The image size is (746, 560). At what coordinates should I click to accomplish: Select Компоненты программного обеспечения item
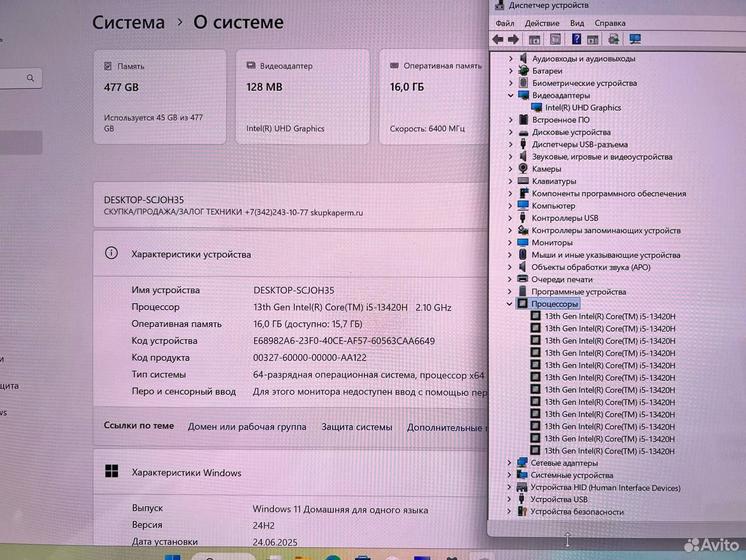click(x=609, y=194)
